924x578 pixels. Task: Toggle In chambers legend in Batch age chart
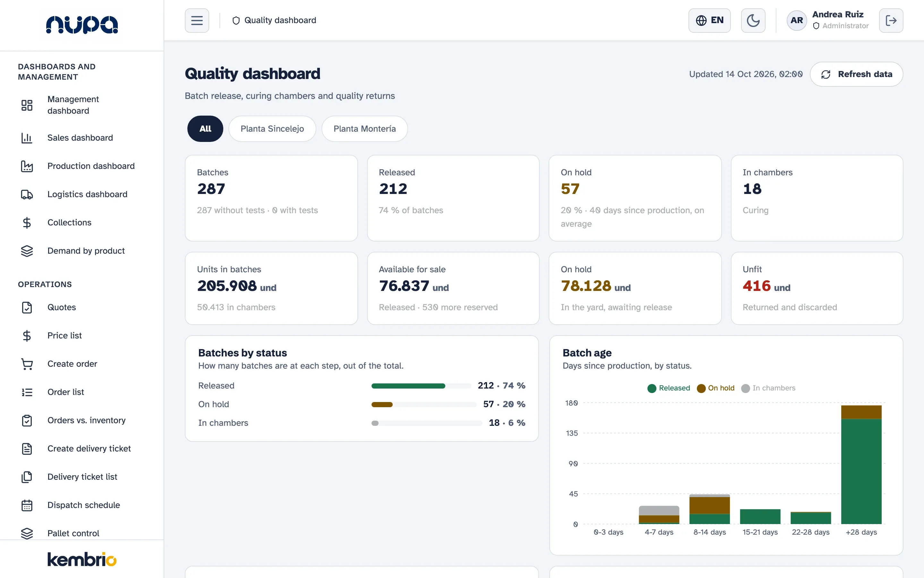[x=768, y=388]
